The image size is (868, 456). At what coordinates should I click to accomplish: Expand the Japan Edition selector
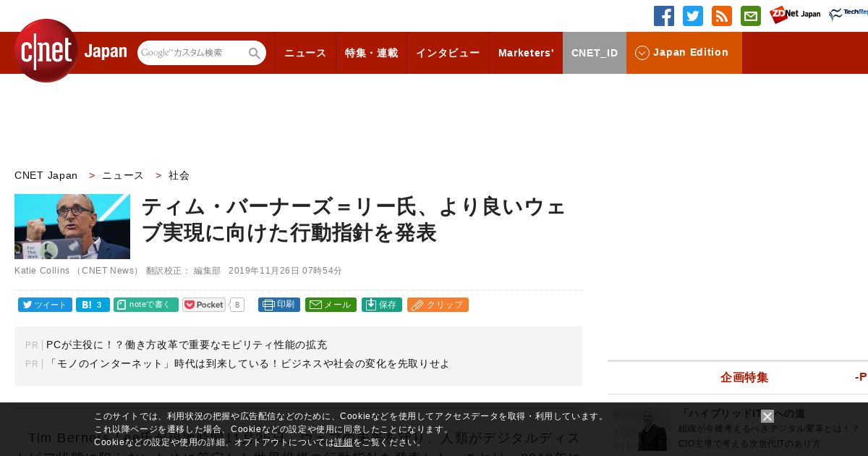[x=684, y=53]
